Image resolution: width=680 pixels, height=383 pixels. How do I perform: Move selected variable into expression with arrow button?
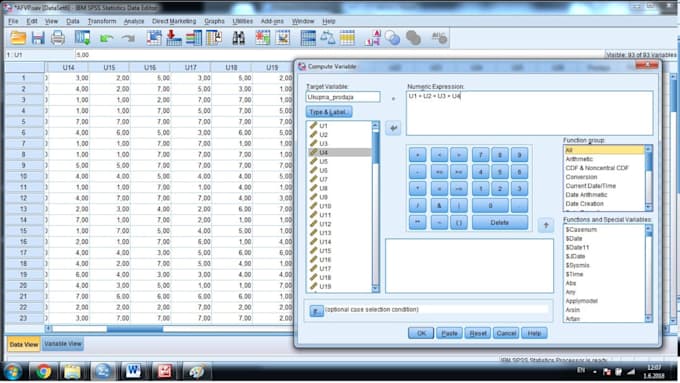coord(393,128)
